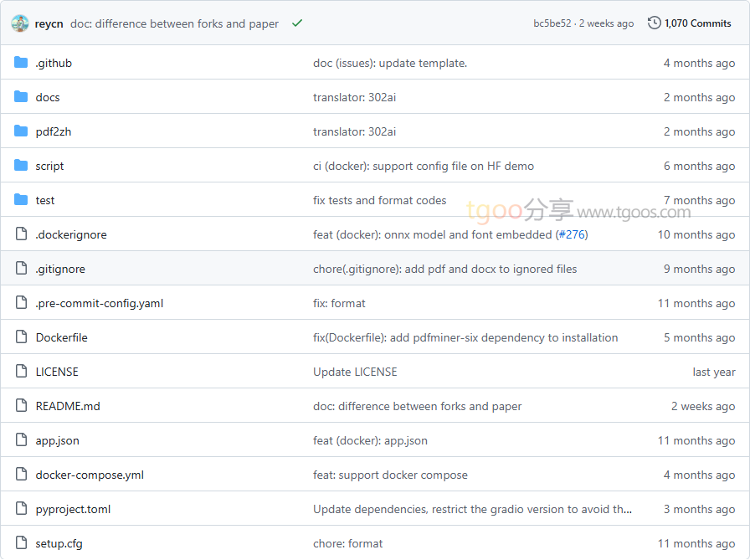
Task: Open docker-compose.yml file
Action: click(90, 475)
